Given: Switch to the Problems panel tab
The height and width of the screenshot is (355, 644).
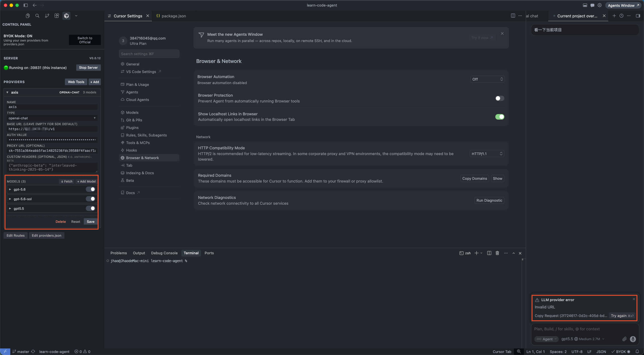Looking at the screenshot, I should point(118,253).
